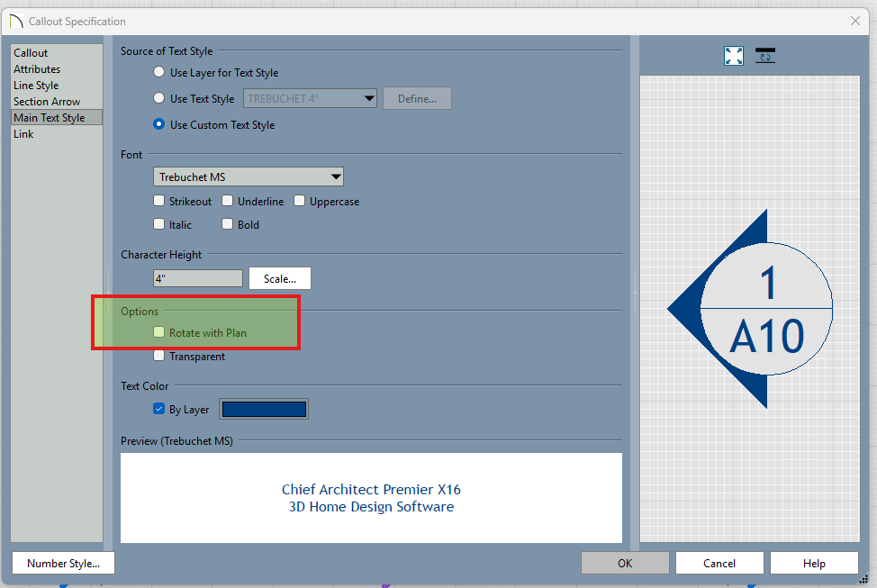877x588 pixels.
Task: Open the Line Style panel
Action: (36, 86)
